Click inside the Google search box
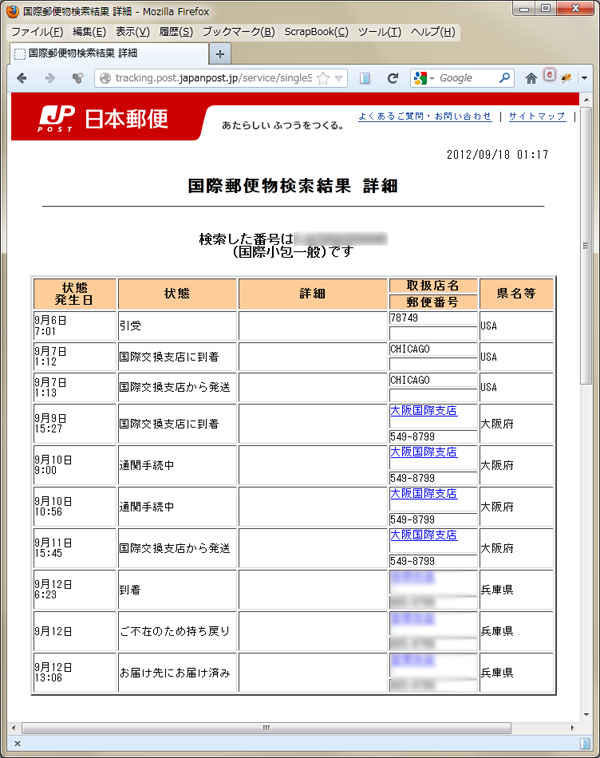The width and height of the screenshot is (600, 758). click(x=467, y=78)
